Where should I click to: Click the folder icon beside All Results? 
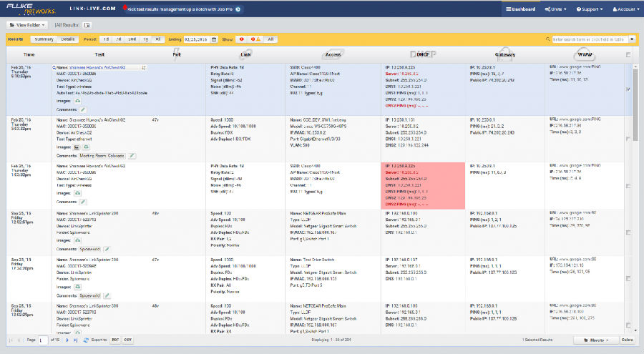click(x=87, y=24)
